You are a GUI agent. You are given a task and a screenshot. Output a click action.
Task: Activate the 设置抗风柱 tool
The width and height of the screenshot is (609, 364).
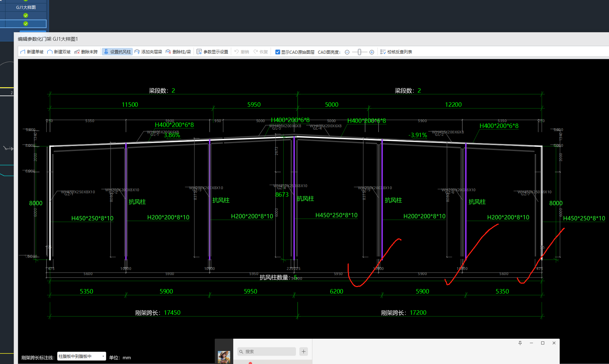coord(117,52)
